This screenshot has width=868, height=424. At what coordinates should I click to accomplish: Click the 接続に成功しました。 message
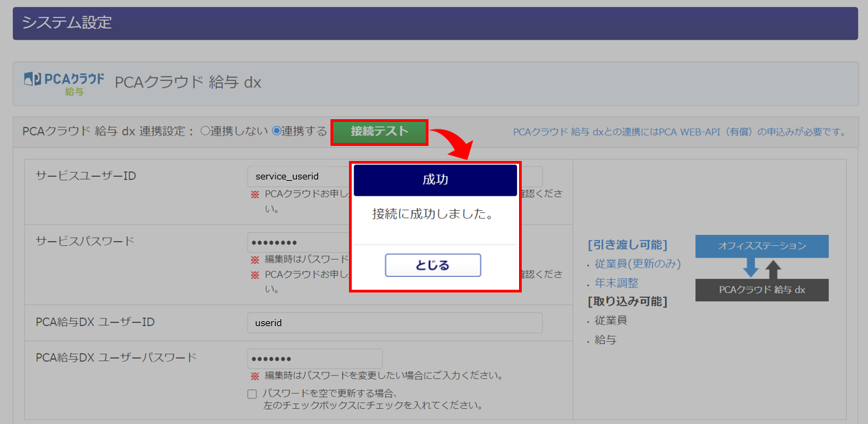[433, 214]
